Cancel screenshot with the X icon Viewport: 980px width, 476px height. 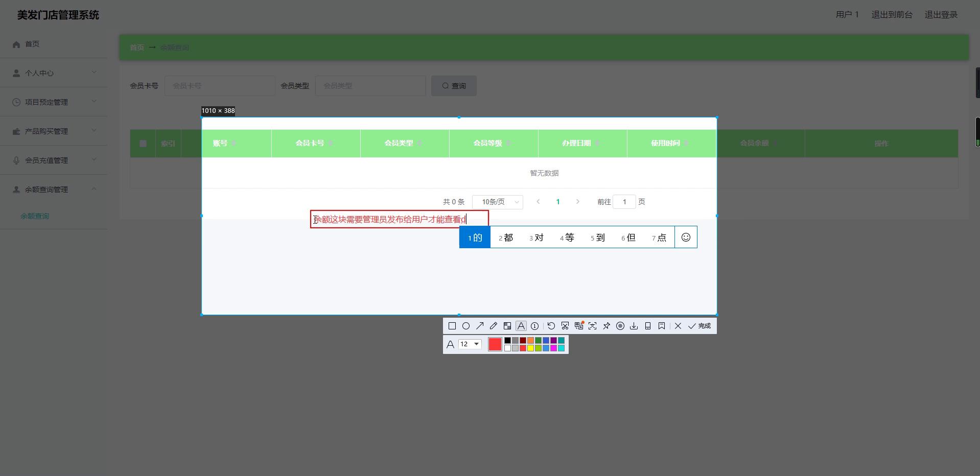pyautogui.click(x=678, y=326)
